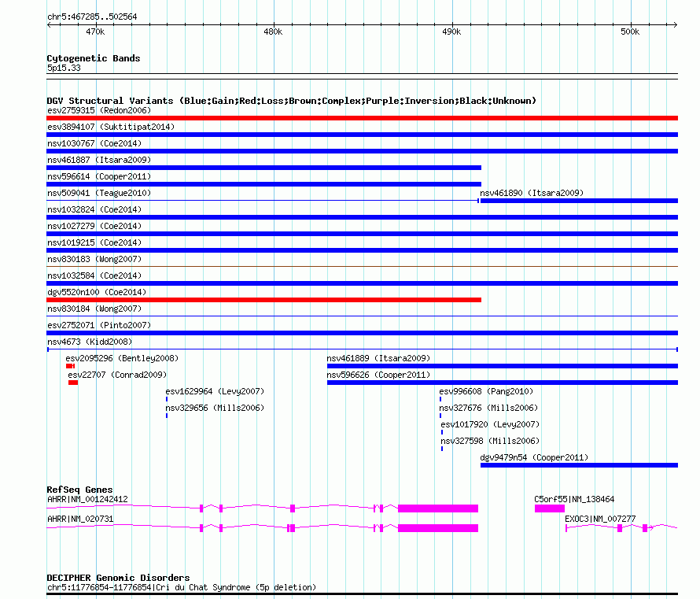Click the blue gain bar under esv3894107
The width and height of the screenshot is (700, 599).
[x=362, y=135]
